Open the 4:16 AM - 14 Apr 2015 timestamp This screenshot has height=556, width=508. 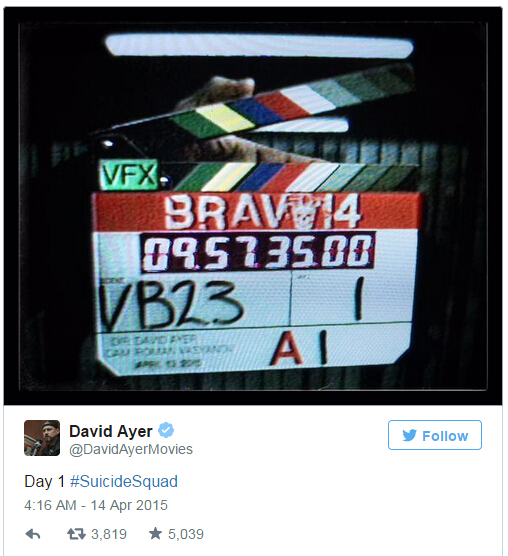click(96, 505)
